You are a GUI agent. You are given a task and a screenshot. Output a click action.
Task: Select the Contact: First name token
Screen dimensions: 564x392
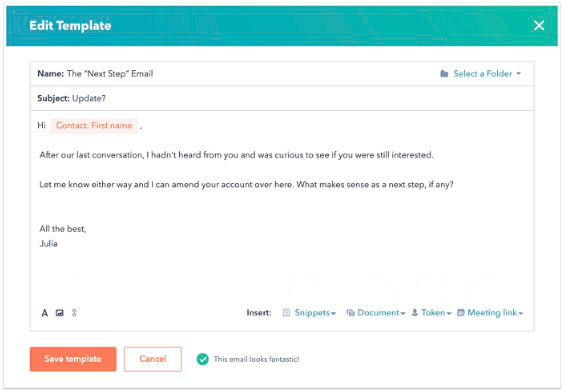pos(94,126)
